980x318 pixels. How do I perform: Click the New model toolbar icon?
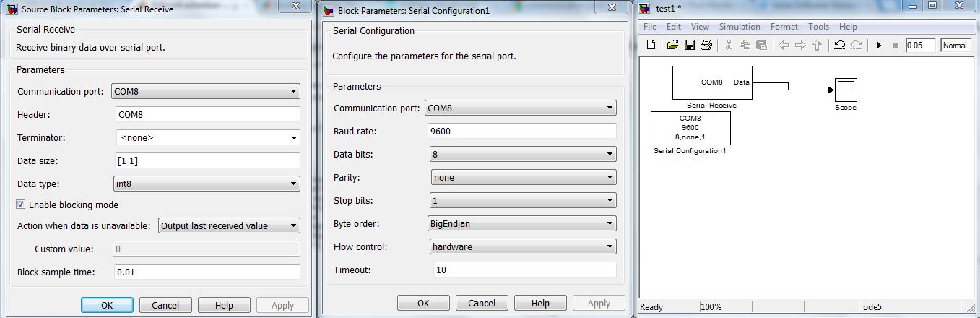[x=651, y=45]
